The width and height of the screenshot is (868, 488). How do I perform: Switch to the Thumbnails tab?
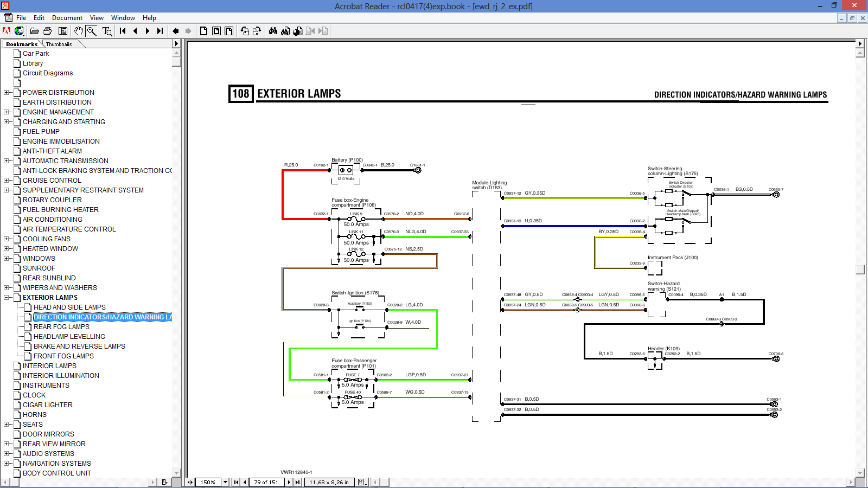pos(59,44)
